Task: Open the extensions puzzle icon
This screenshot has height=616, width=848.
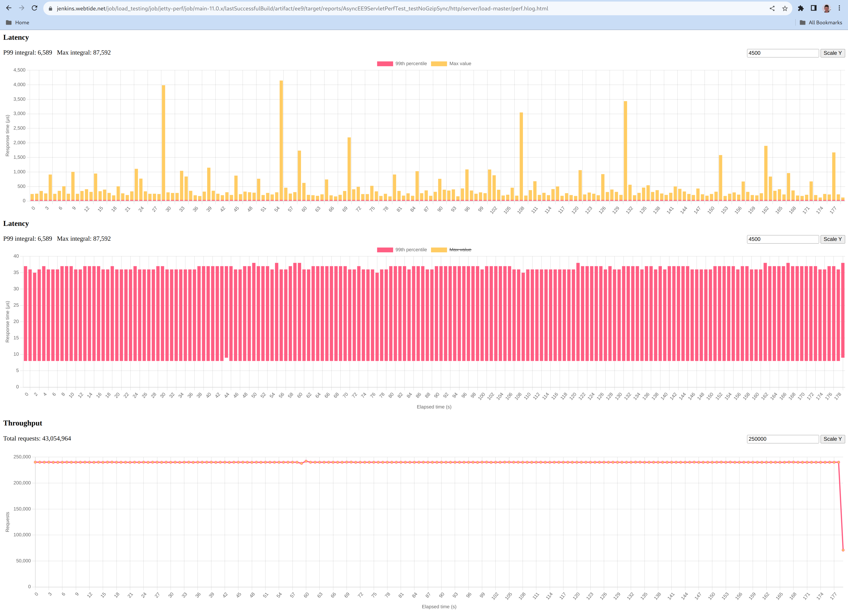Action: (801, 8)
